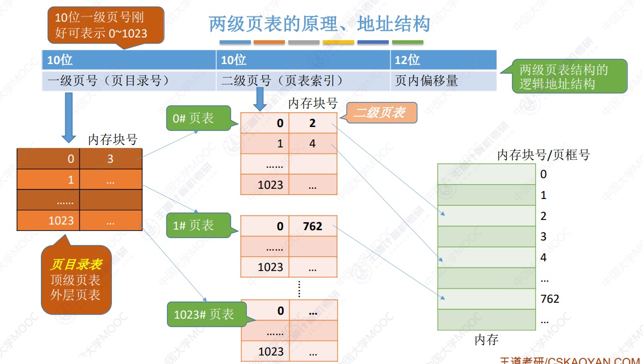Click the title 两级页表的原理、地址结构

(x=319, y=24)
